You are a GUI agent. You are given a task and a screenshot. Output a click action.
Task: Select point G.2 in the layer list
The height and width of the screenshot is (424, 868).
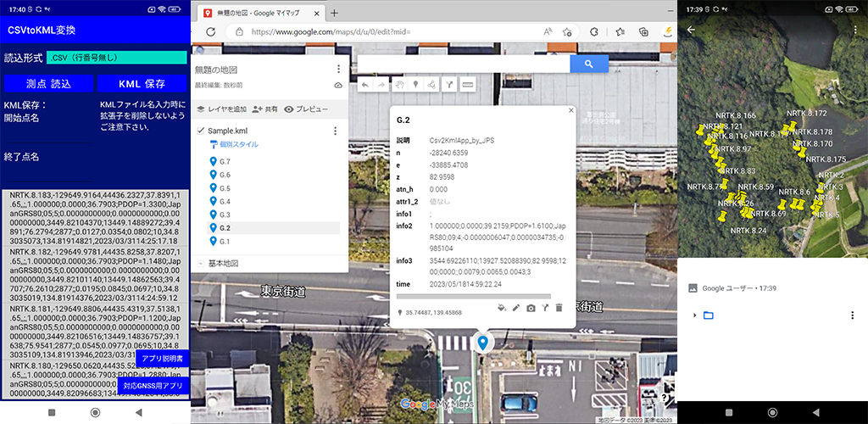274,227
